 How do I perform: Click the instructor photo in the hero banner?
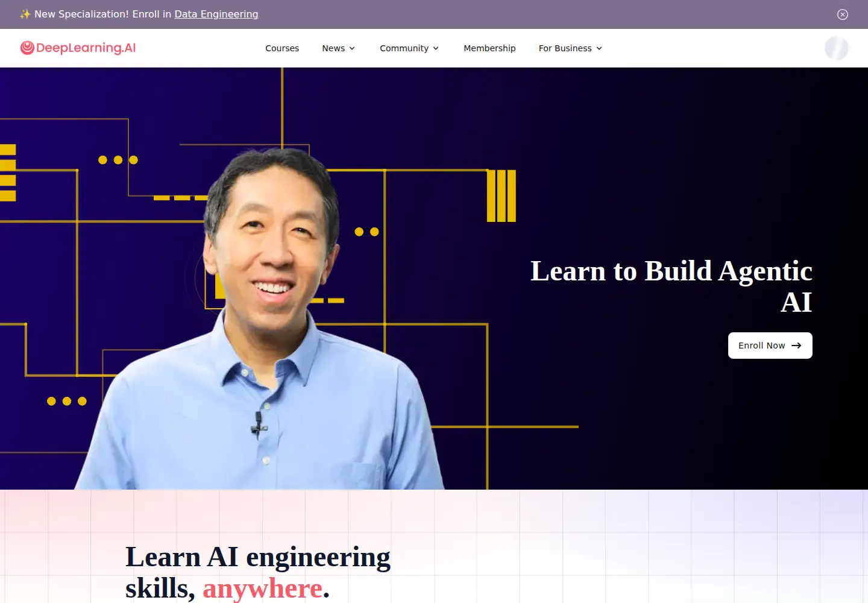point(260,320)
